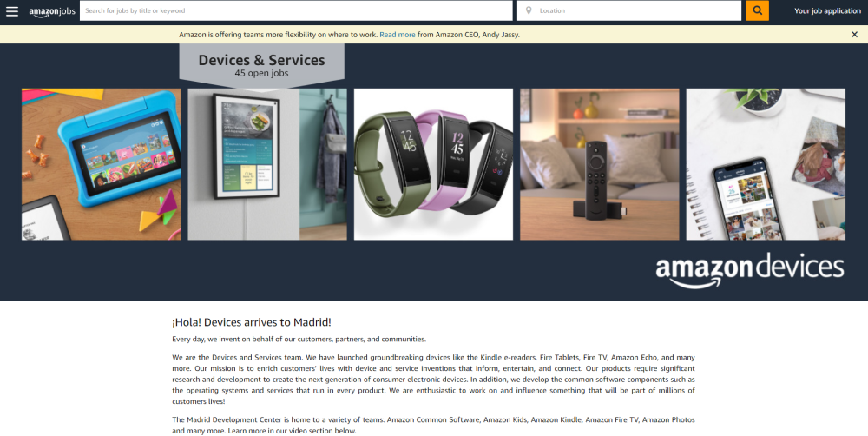
Task: Click the location pin icon
Action: point(529,10)
